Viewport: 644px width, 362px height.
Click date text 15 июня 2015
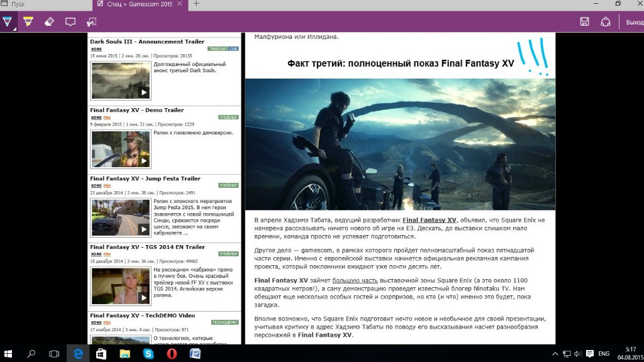[x=104, y=56]
